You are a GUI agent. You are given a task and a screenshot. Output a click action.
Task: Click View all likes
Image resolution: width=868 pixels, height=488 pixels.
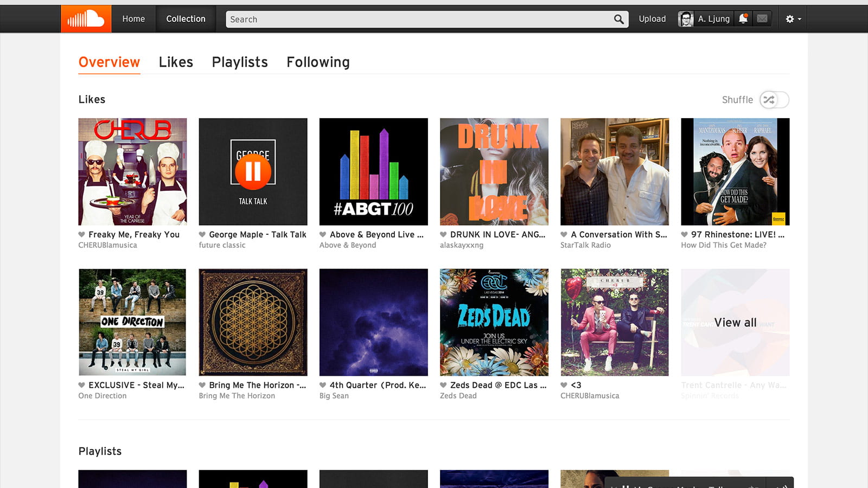tap(735, 323)
